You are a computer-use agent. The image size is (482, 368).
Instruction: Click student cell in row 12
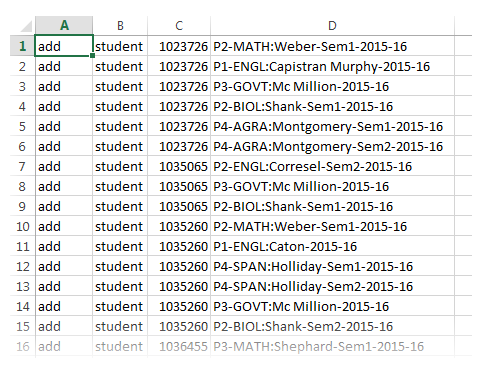120,266
